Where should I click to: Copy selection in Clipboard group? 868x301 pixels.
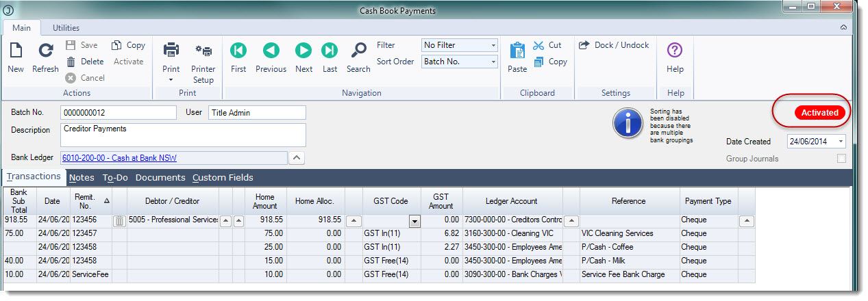point(550,62)
